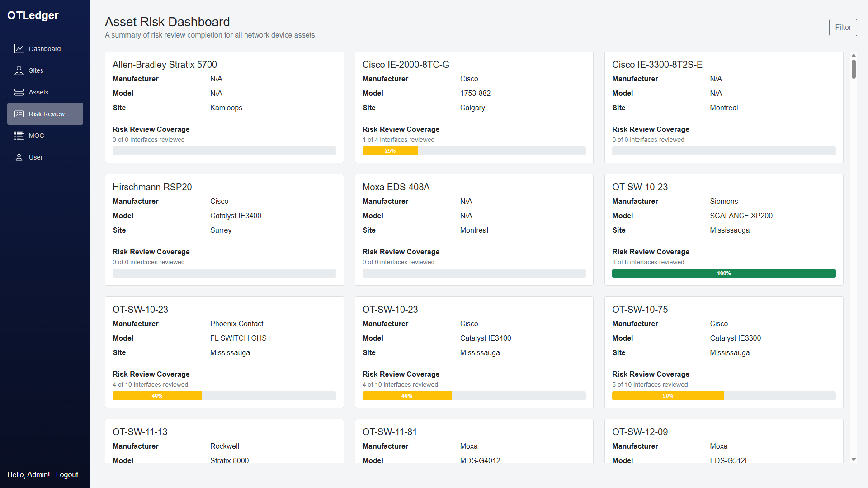
Task: Select the Risk Review sidebar menu entry
Action: tap(47, 114)
